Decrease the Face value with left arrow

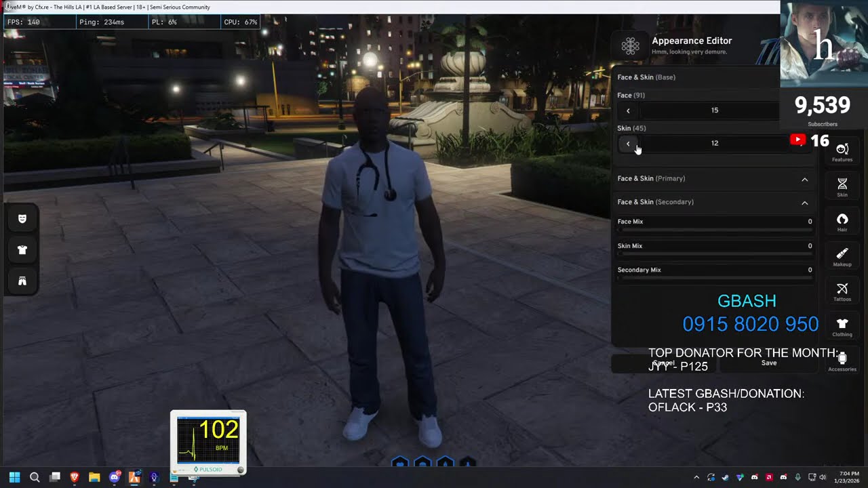coord(628,110)
